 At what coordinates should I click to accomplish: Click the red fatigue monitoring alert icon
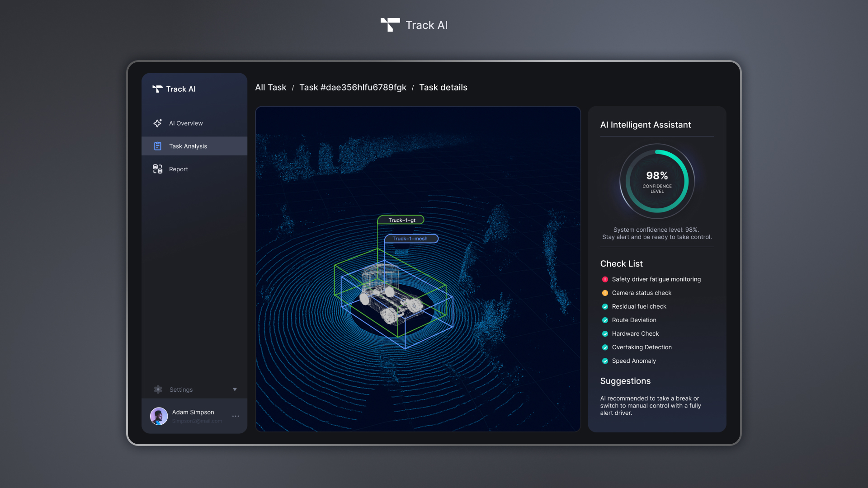pyautogui.click(x=605, y=279)
